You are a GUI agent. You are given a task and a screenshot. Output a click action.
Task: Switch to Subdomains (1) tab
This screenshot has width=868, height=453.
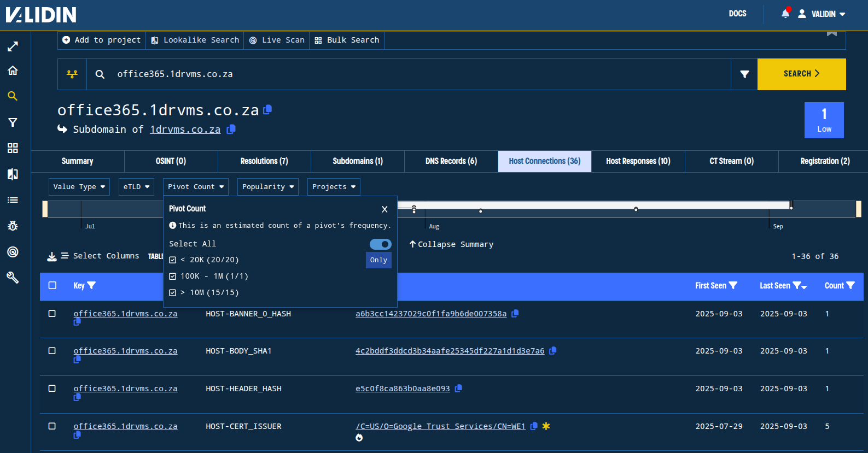(358, 161)
